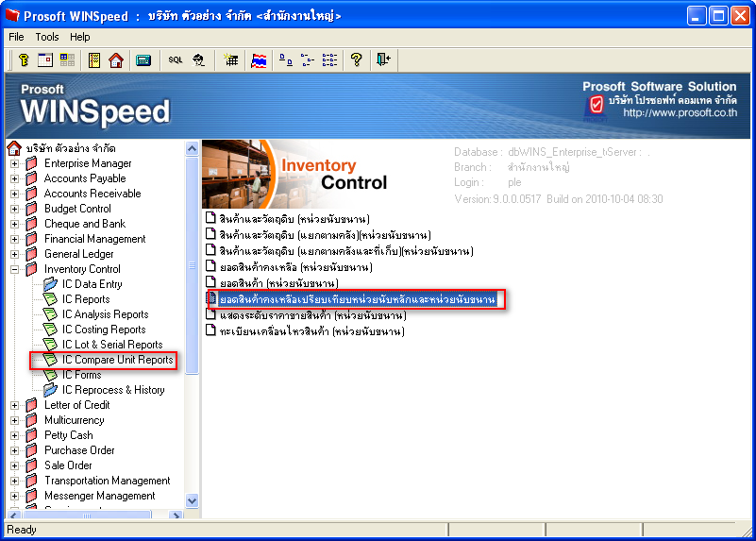Expand the Multicurrency tree node
The width and height of the screenshot is (756, 541).
coord(14,420)
